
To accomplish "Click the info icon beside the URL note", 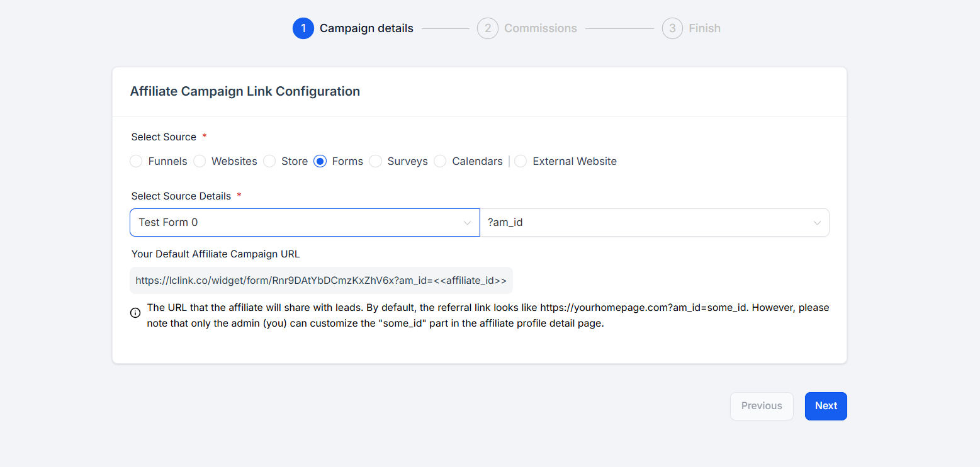I will [x=135, y=313].
